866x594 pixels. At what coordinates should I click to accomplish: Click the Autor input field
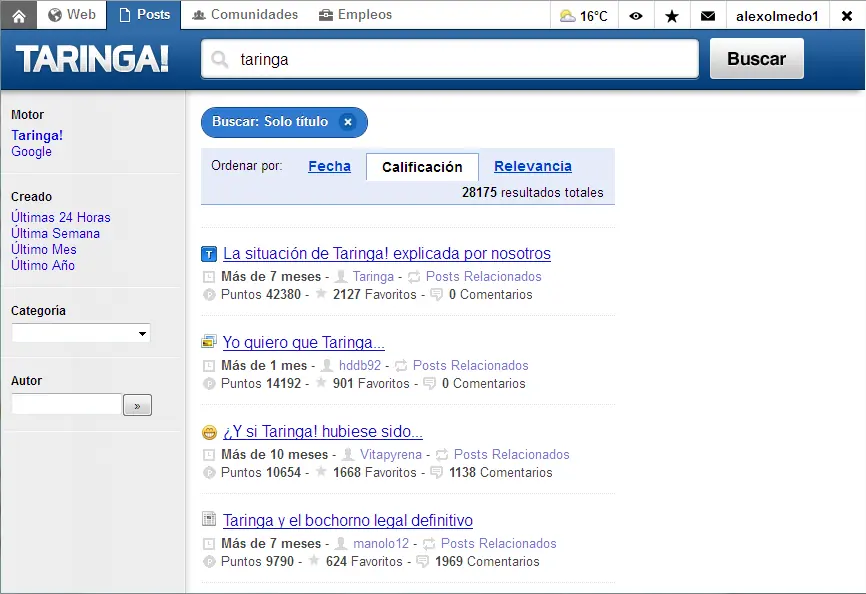point(66,404)
